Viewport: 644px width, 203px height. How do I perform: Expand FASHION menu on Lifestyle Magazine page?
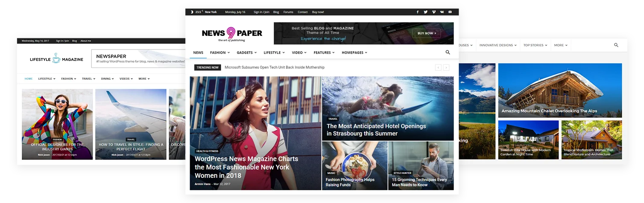point(69,78)
